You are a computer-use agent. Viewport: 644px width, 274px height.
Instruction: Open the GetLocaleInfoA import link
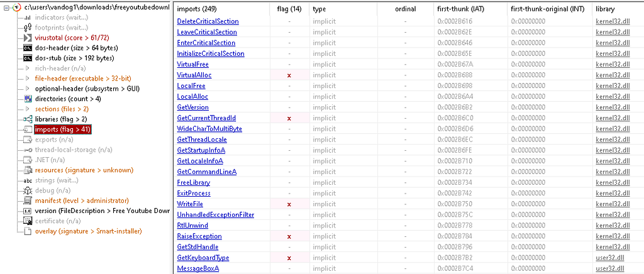200,161
